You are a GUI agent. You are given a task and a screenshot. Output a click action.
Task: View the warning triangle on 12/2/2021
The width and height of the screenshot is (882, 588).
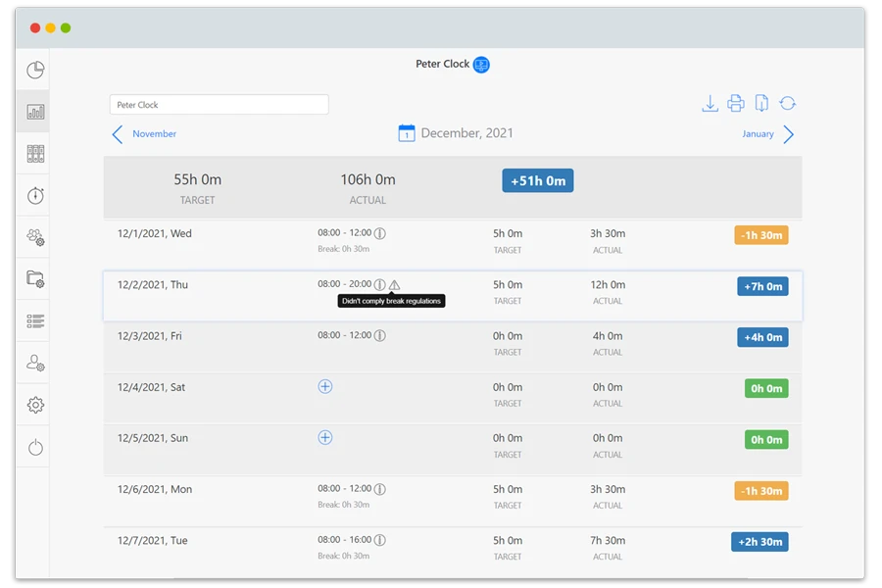coord(394,285)
